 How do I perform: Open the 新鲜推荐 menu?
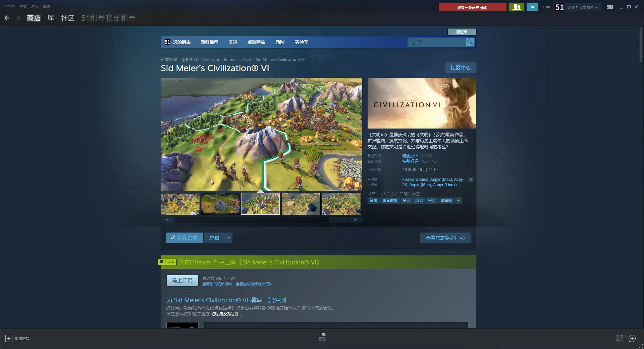[209, 42]
